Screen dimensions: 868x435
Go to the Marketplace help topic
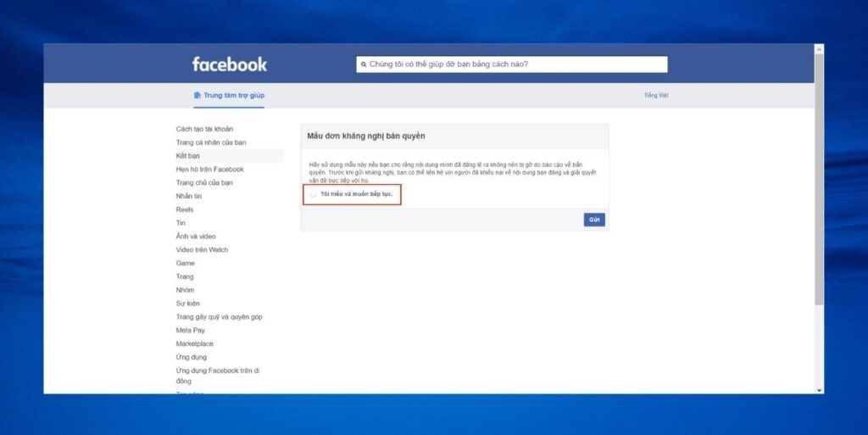tap(194, 344)
